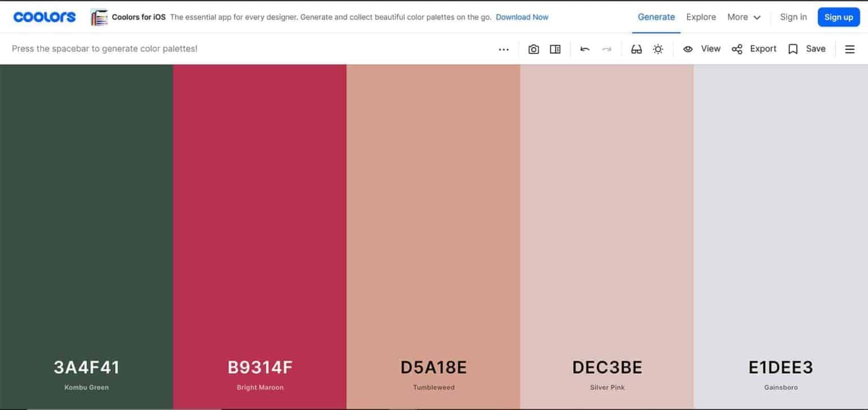
Task: Switch to the Explore tab
Action: (x=701, y=17)
